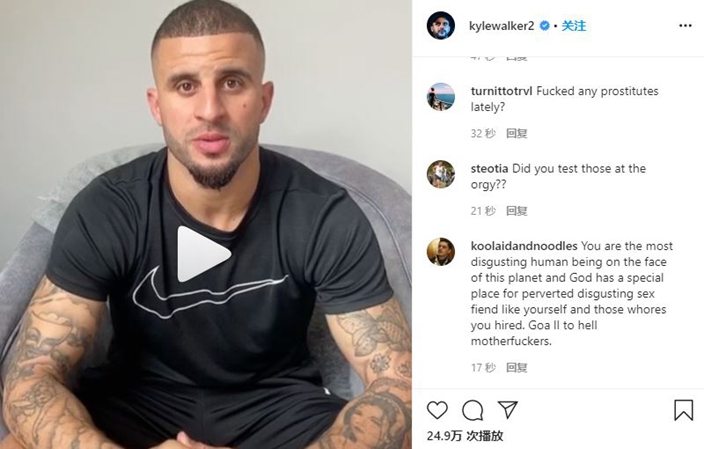Open kylewalker2 username link
704x449 pixels.
click(x=502, y=26)
